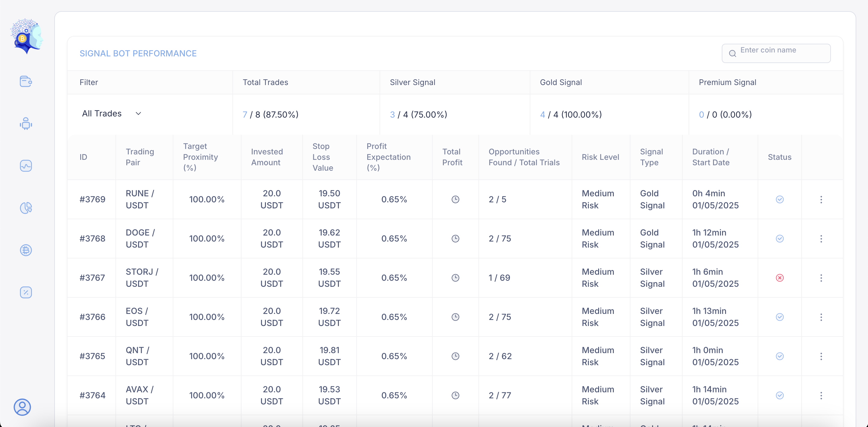Focus the Enter coin name search field

[776, 53]
